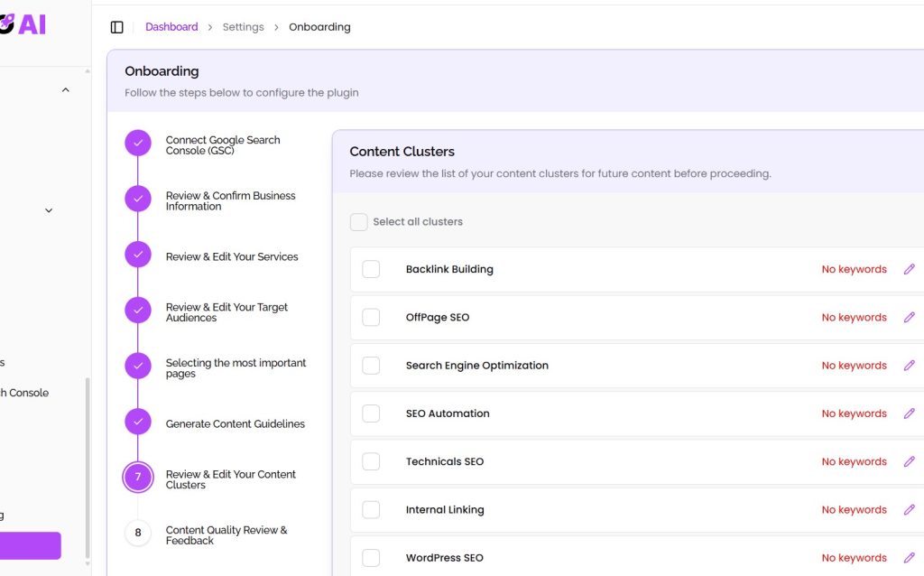Check the Technicals SEO cluster

coord(371,461)
